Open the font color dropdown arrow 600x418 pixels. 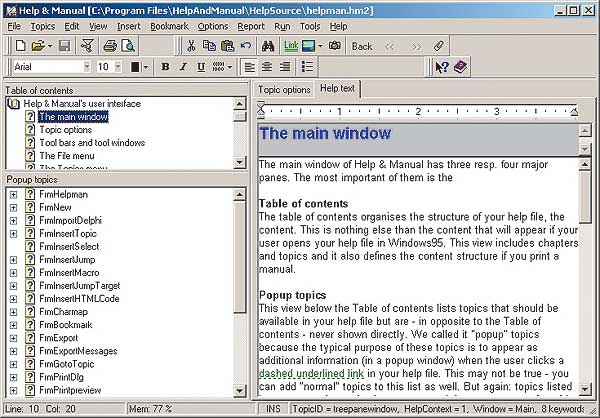(146, 67)
